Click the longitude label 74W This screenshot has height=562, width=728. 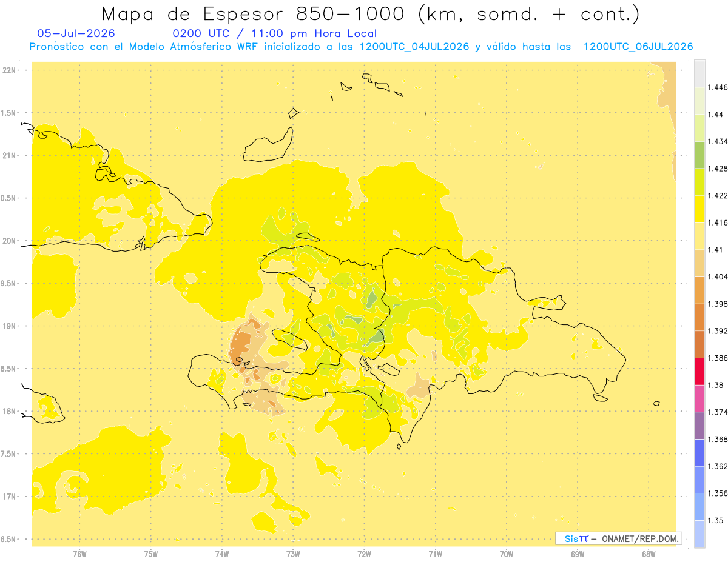[222, 554]
